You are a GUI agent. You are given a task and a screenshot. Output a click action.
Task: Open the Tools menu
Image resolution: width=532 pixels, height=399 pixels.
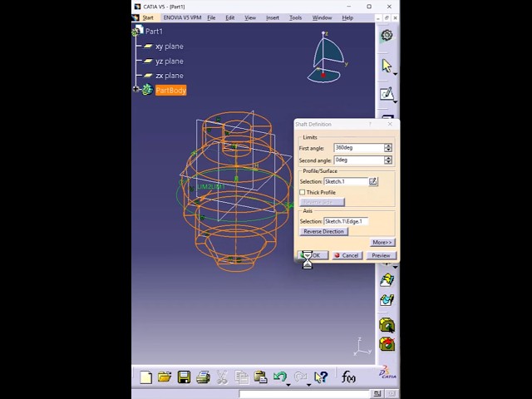coord(296,17)
